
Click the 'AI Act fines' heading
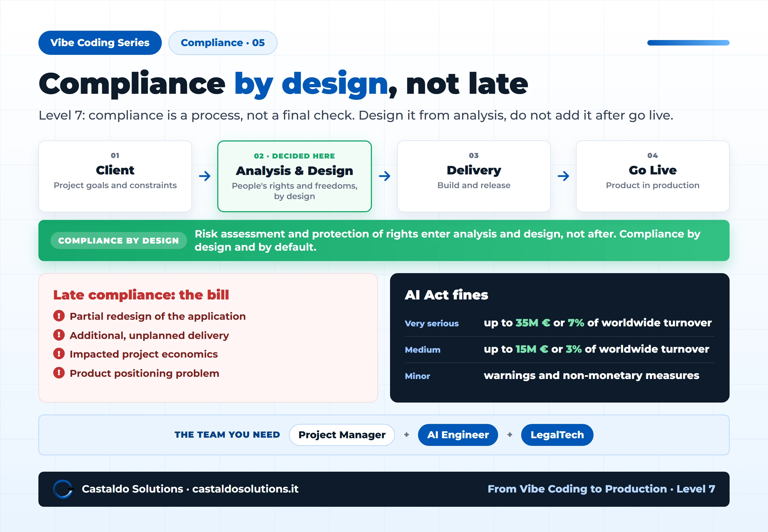click(446, 295)
